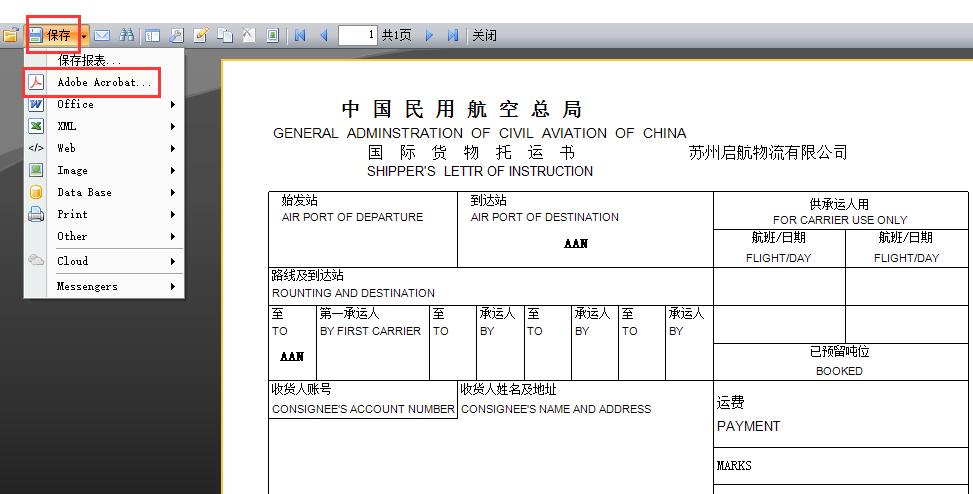The height and width of the screenshot is (494, 973).
Task: Click the 保存 save button
Action: 50,35
